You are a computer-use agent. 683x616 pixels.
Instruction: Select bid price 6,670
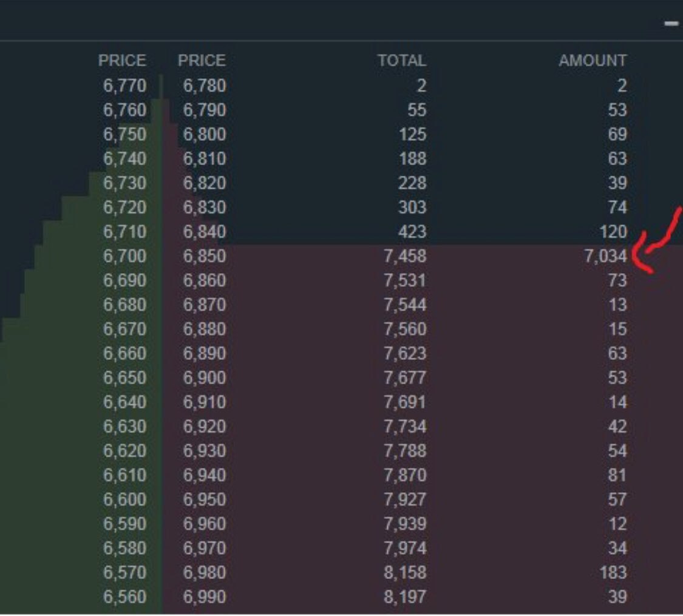[x=125, y=330]
